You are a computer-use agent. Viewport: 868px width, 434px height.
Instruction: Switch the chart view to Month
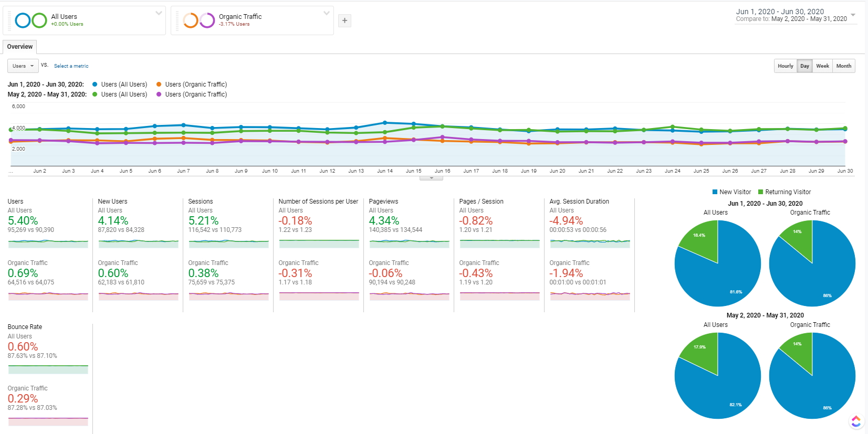tap(843, 66)
